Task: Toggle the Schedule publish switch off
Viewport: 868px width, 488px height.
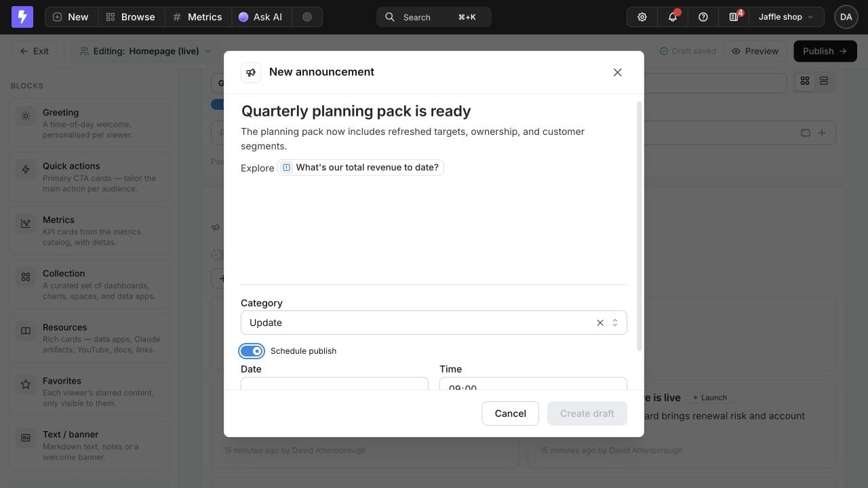Action: 252,351
